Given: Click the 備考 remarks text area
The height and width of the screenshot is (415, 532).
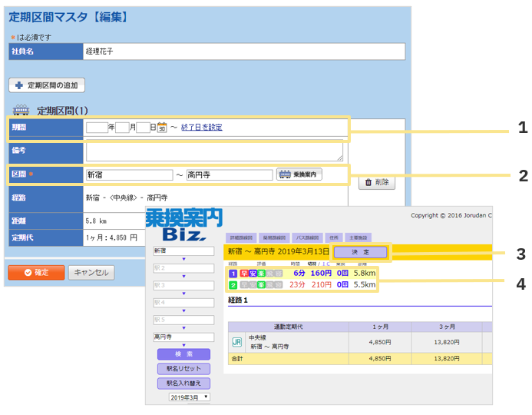Looking at the screenshot, I should pyautogui.click(x=215, y=151).
